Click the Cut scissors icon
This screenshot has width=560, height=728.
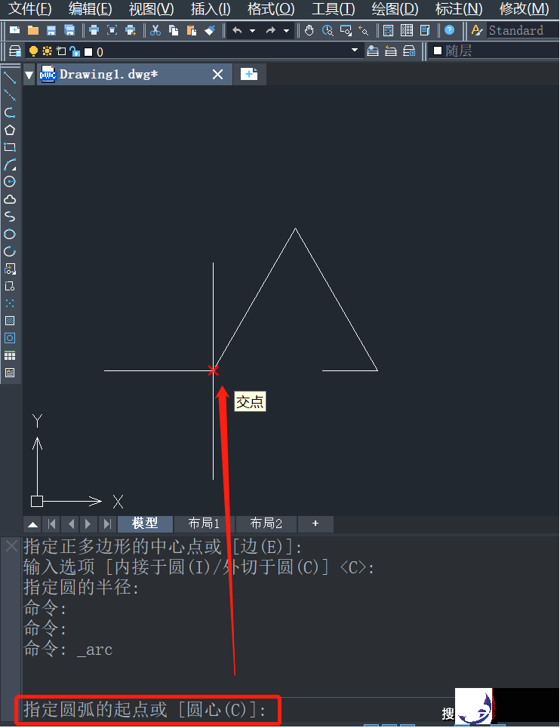pyautogui.click(x=155, y=31)
